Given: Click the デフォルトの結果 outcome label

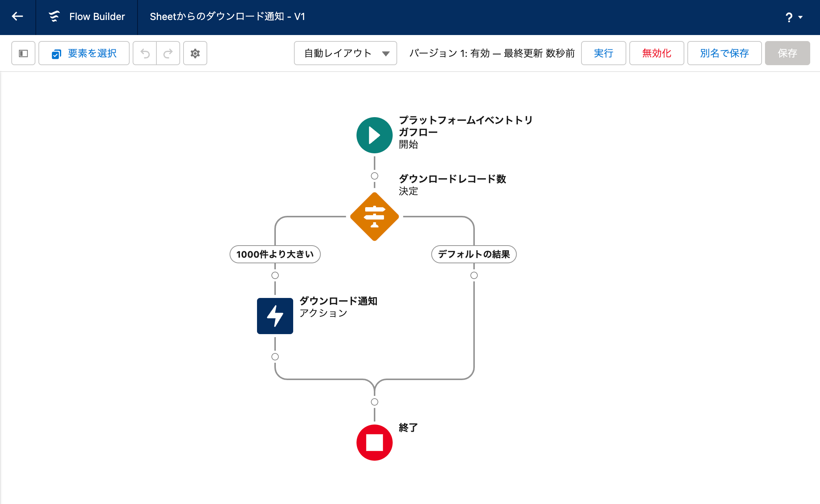Looking at the screenshot, I should (x=474, y=254).
